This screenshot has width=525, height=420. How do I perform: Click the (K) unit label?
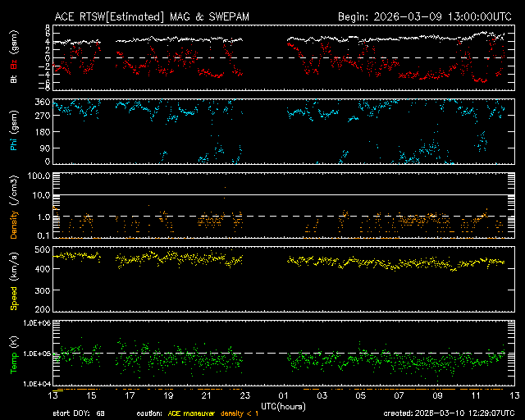(14, 342)
